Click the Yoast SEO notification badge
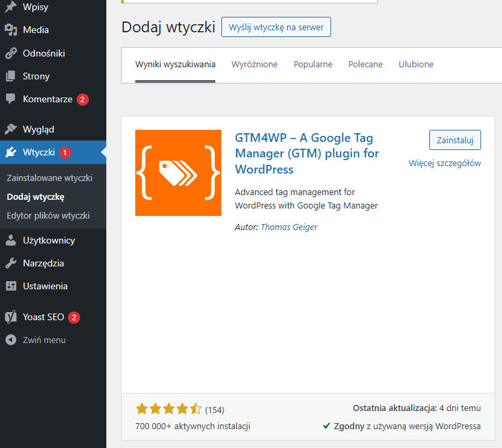Image resolution: width=502 pixels, height=448 pixels. [x=74, y=318]
